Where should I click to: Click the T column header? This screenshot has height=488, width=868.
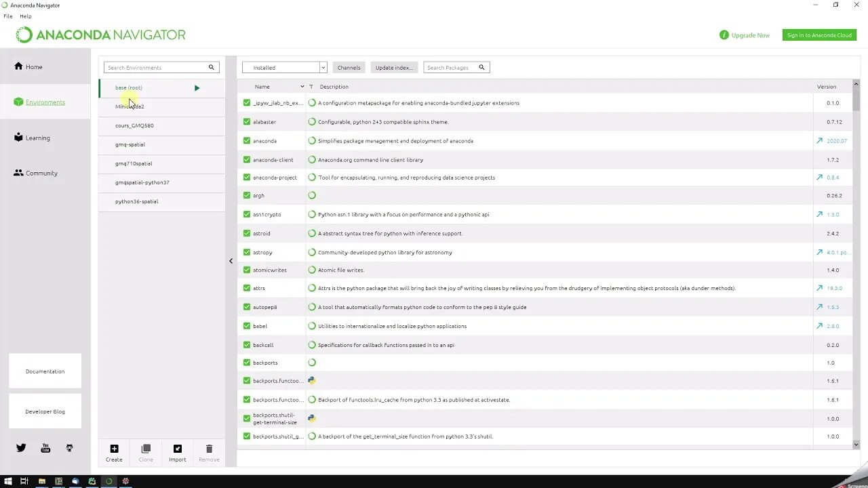coord(311,87)
